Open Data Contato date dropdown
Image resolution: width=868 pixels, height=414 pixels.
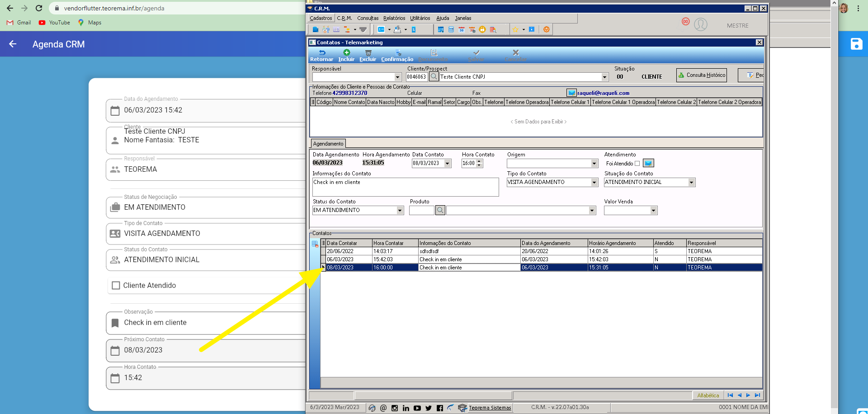pyautogui.click(x=448, y=164)
